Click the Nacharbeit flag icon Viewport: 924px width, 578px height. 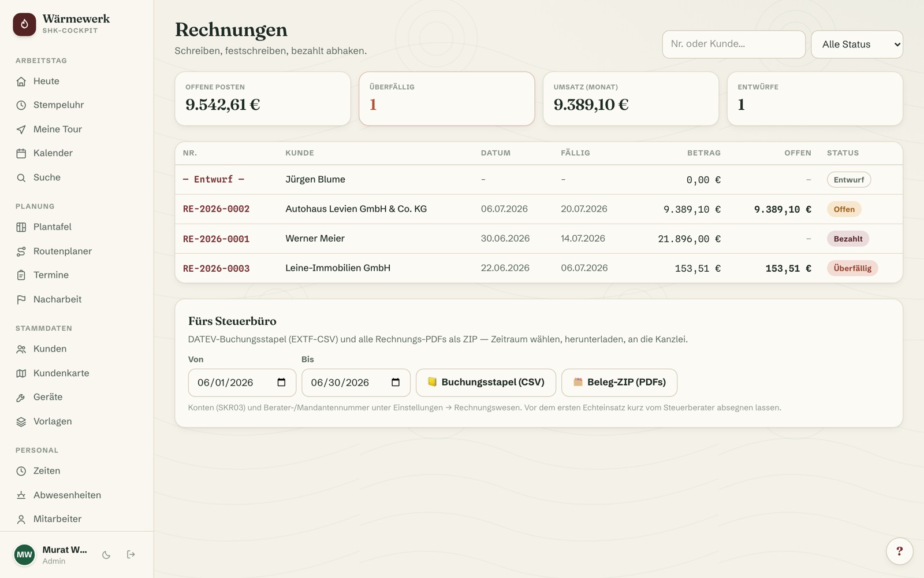coord(21,299)
